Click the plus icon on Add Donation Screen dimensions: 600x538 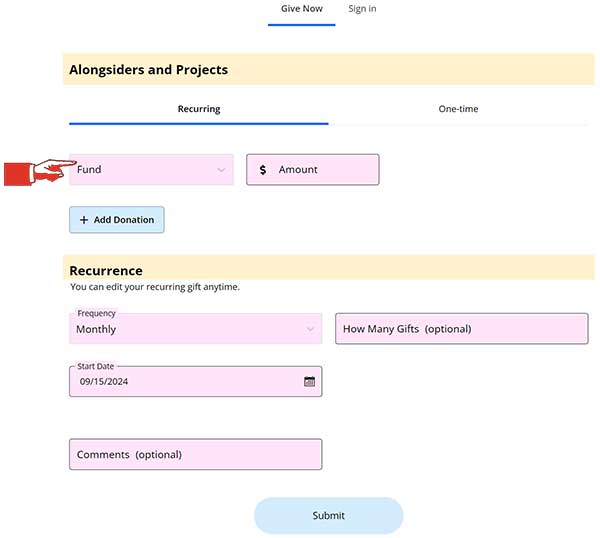pos(84,220)
